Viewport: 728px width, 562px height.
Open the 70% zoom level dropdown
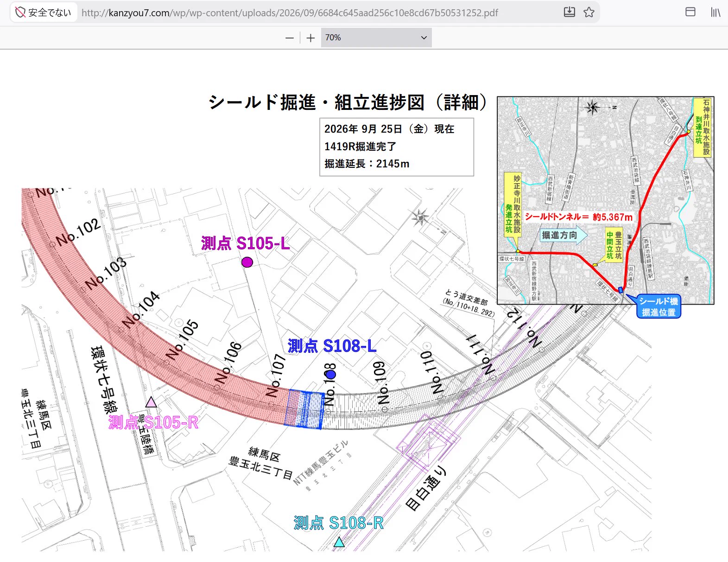(x=376, y=38)
